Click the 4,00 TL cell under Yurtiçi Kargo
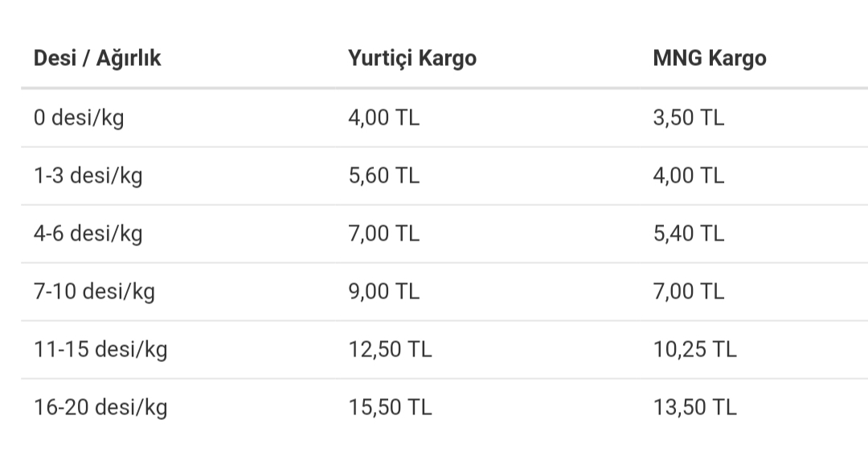The width and height of the screenshot is (868, 457). pos(383,118)
